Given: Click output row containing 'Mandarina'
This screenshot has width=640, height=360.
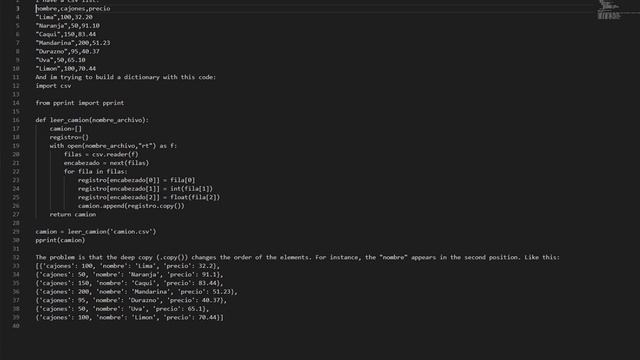Looking at the screenshot, I should point(137,291).
